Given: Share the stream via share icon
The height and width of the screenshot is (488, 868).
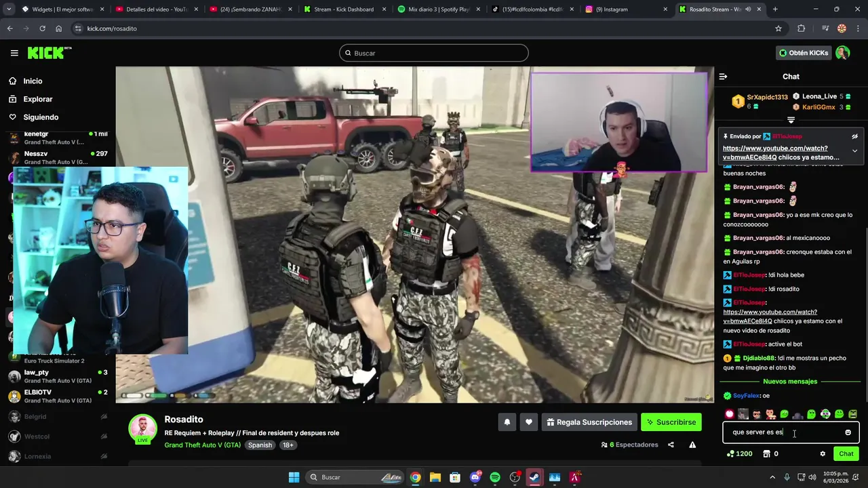Looking at the screenshot, I should (671, 445).
